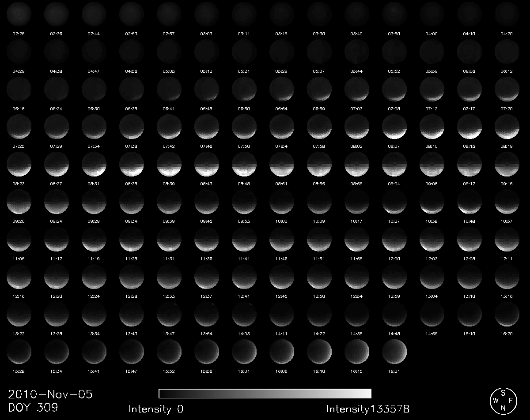Click the 14:48 time label
Viewport: 530px width, 420px height.
click(x=394, y=334)
